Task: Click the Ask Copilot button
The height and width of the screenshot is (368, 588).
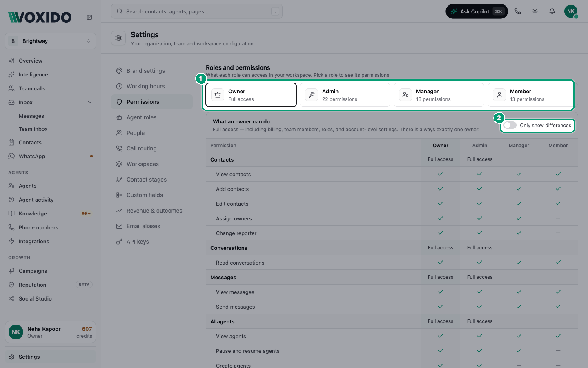Action: pos(477,11)
